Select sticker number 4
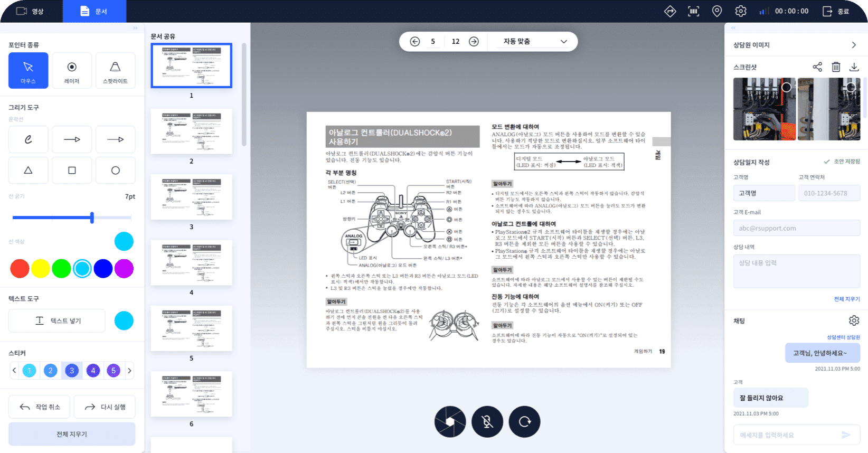The height and width of the screenshot is (453, 868). coord(93,371)
